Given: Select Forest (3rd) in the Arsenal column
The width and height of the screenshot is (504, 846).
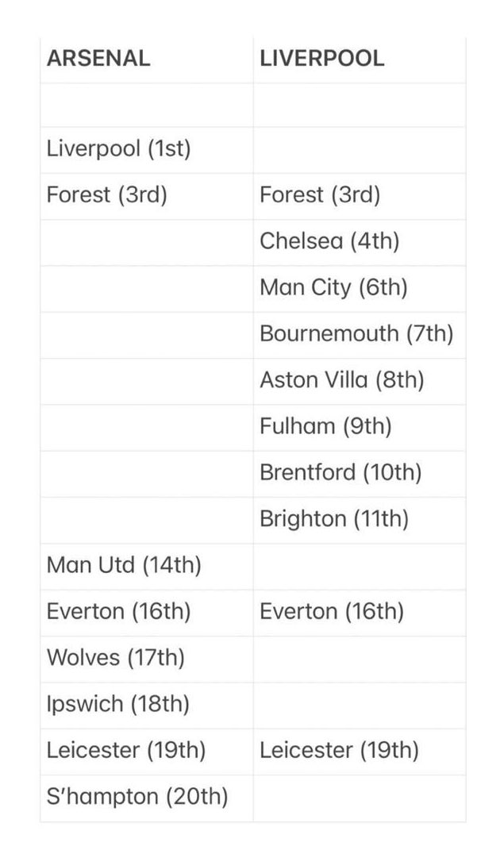Looking at the screenshot, I should coord(106,195).
